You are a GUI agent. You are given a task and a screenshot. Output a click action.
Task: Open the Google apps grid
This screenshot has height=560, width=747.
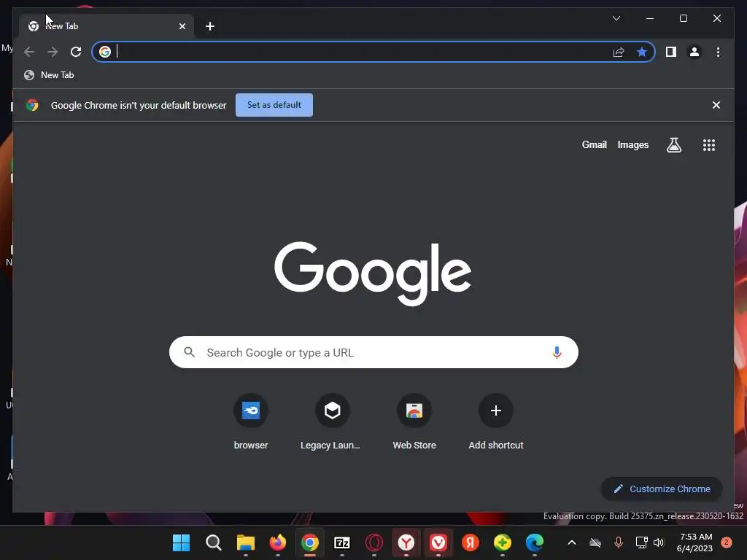709,145
